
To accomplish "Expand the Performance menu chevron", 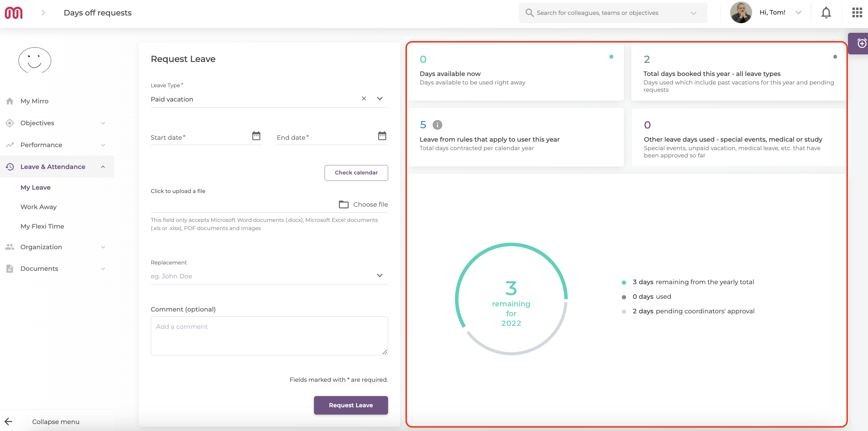I will (103, 145).
